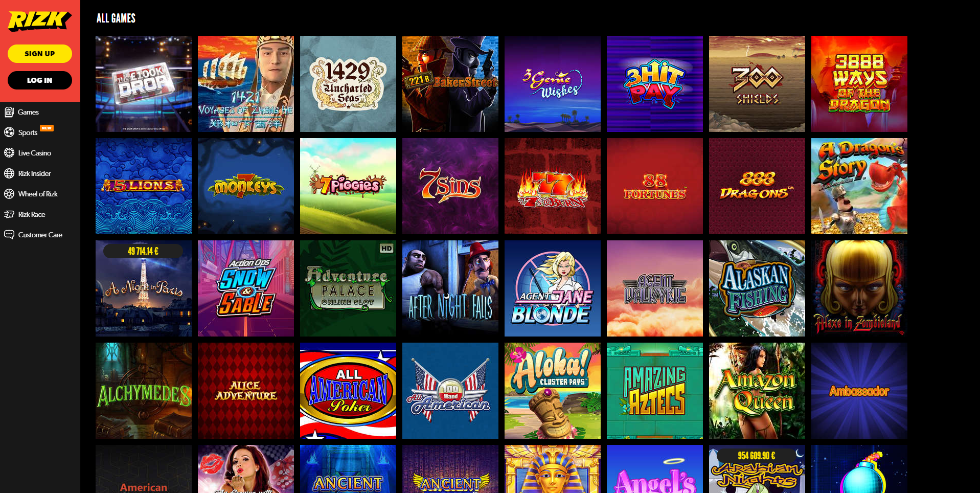Open the Alaskan Fishing game thumbnail

click(757, 288)
